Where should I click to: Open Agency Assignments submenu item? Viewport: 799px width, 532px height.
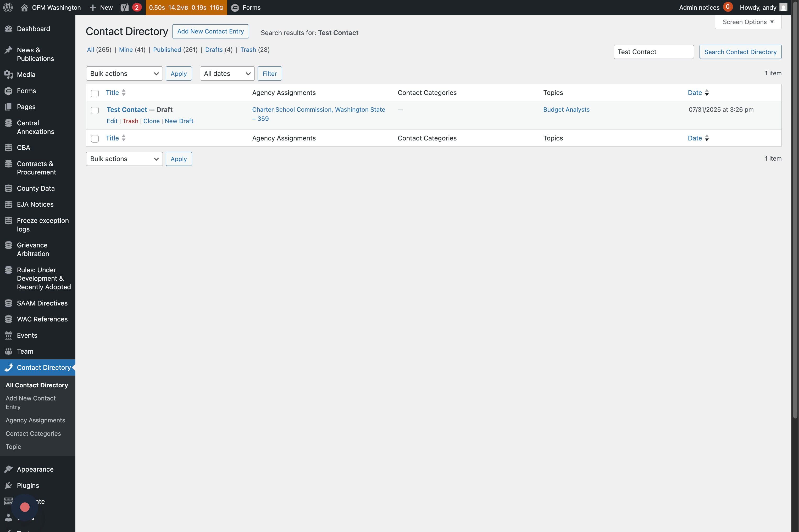(35, 420)
